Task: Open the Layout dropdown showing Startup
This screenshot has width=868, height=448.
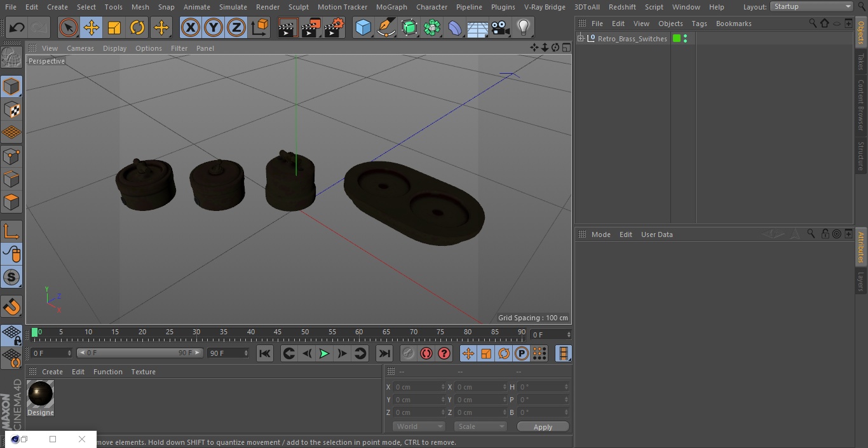Action: (x=811, y=6)
